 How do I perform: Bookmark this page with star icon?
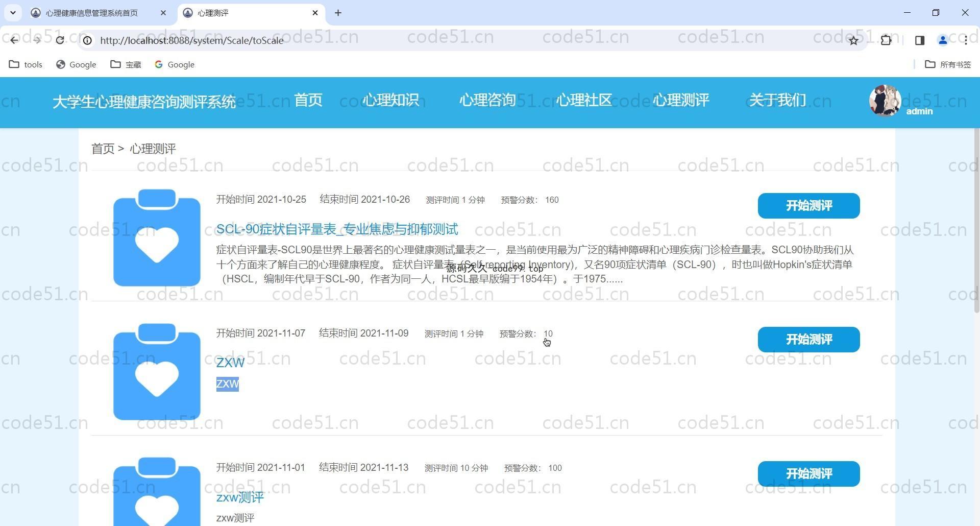[x=853, y=40]
